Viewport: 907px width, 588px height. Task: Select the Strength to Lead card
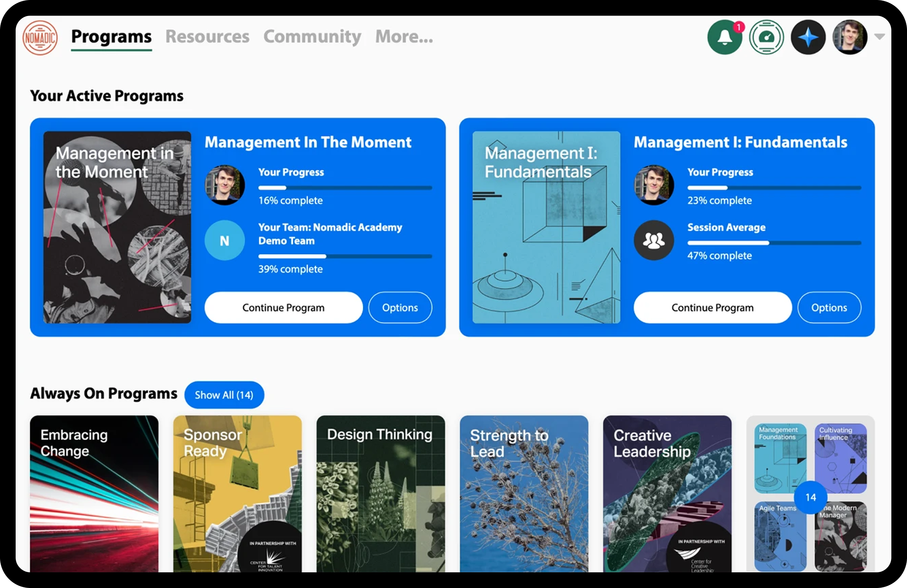pyautogui.click(x=524, y=494)
